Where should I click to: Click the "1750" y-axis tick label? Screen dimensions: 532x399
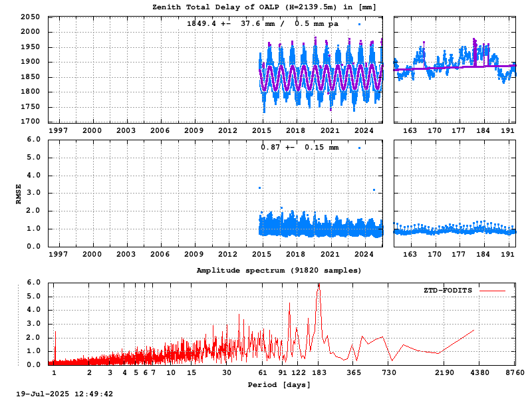(30, 106)
